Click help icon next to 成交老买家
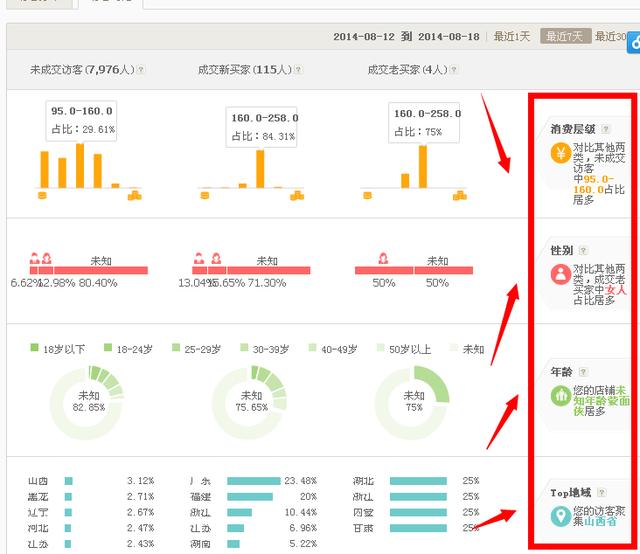Image resolution: width=640 pixels, height=554 pixels. click(454, 70)
